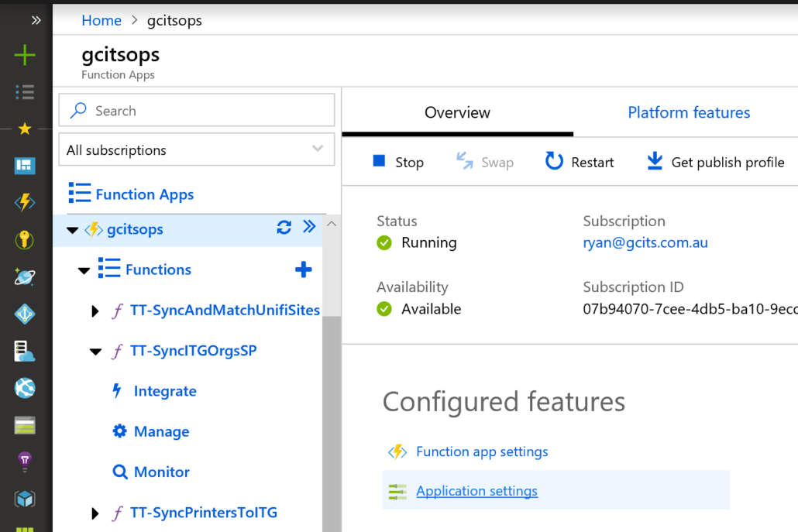Click into the Search function apps field
This screenshot has height=532, width=798.
[x=197, y=111]
